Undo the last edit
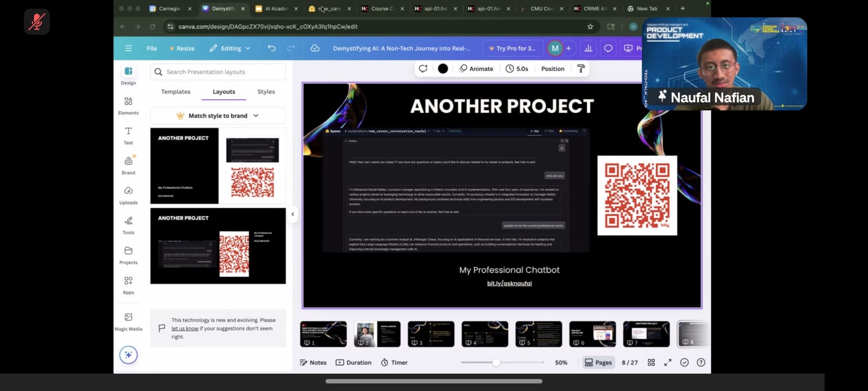Viewport: 868px width, 391px height. click(x=272, y=48)
